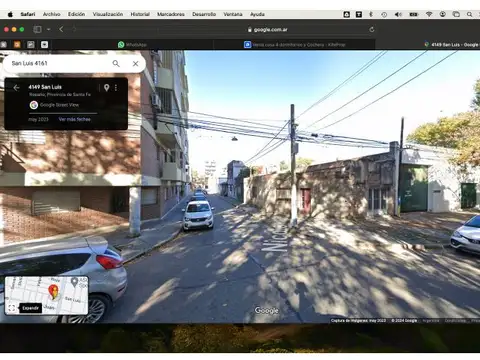
Task: Click Ver más fechas link
Action: point(74,119)
